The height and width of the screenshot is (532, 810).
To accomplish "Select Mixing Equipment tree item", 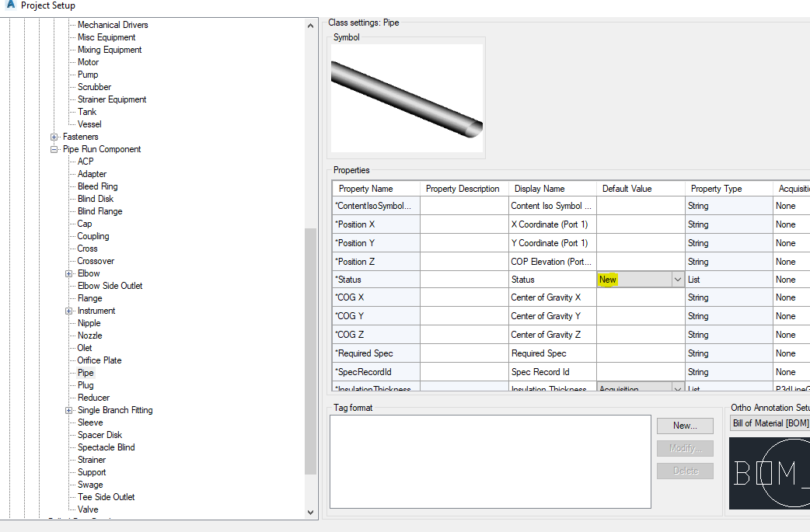I will click(110, 50).
